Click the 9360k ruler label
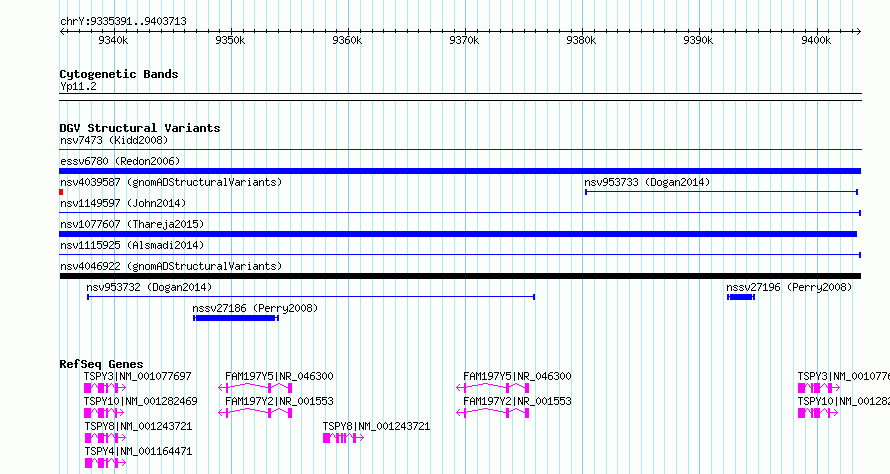Image resolution: width=890 pixels, height=474 pixels. (347, 40)
